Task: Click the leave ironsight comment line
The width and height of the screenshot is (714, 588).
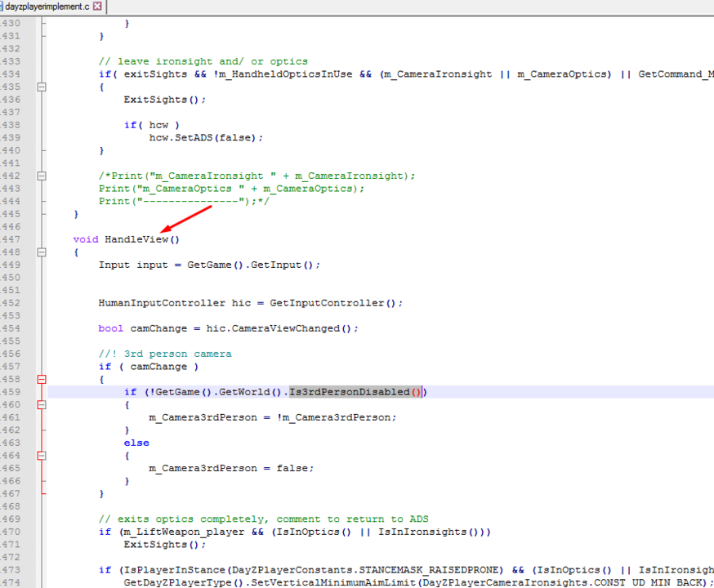Action: [203, 61]
